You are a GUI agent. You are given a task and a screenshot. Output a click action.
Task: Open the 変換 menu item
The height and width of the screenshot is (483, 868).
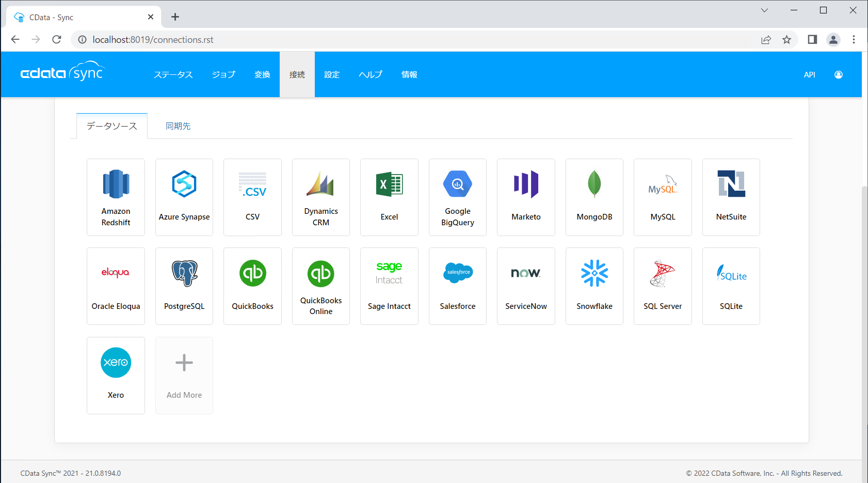(262, 74)
